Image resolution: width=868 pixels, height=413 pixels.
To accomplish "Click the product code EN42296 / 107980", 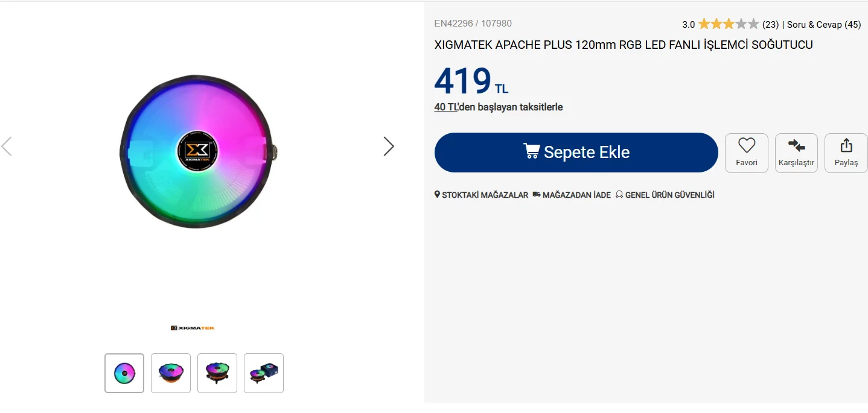I will (473, 24).
